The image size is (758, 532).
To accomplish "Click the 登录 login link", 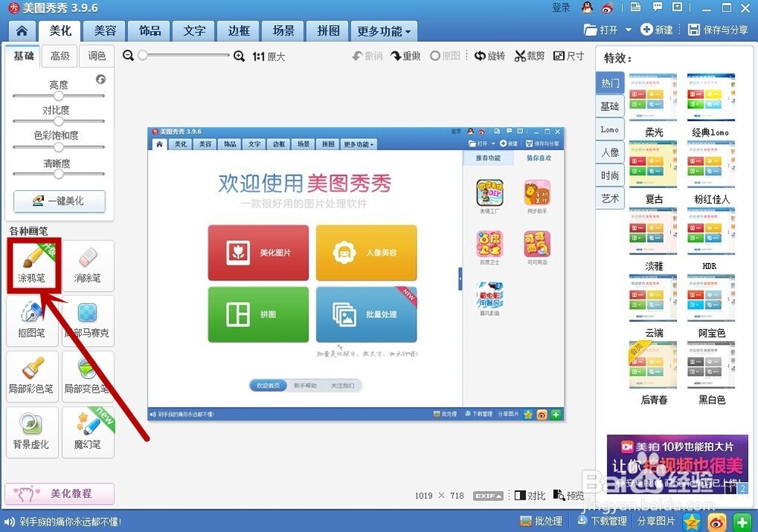I will tap(561, 8).
